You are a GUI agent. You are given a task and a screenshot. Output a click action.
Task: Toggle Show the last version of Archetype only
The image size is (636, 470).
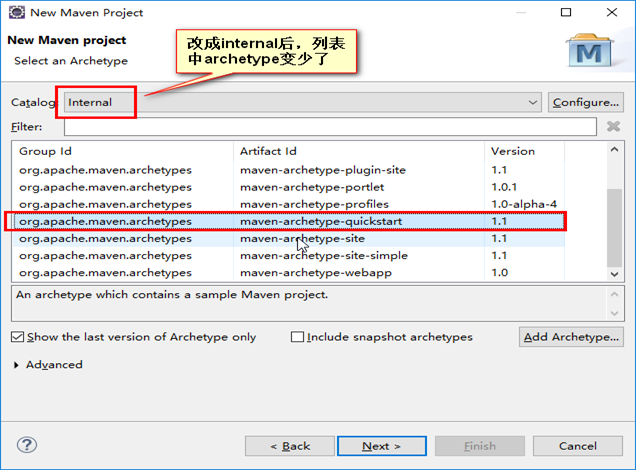(17, 337)
